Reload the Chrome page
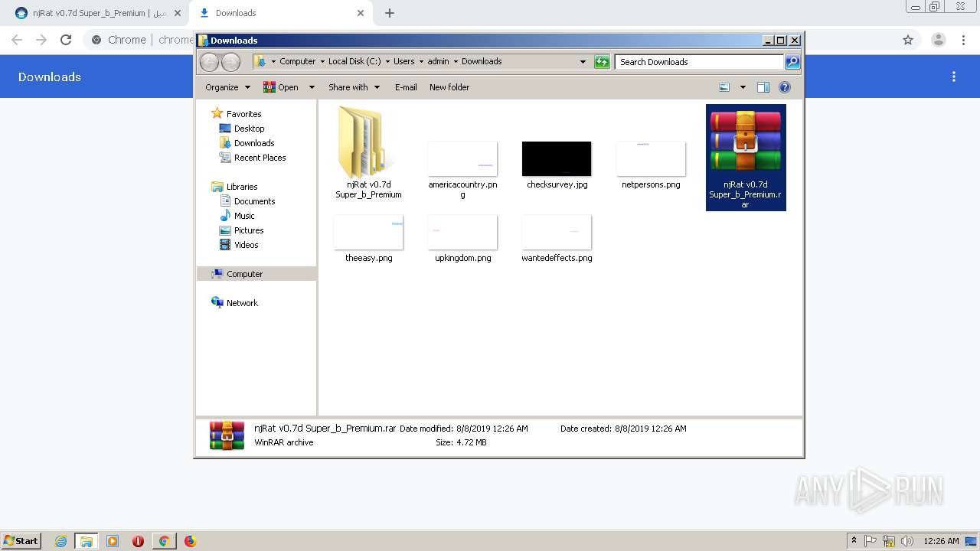This screenshot has height=551, width=980. (66, 40)
